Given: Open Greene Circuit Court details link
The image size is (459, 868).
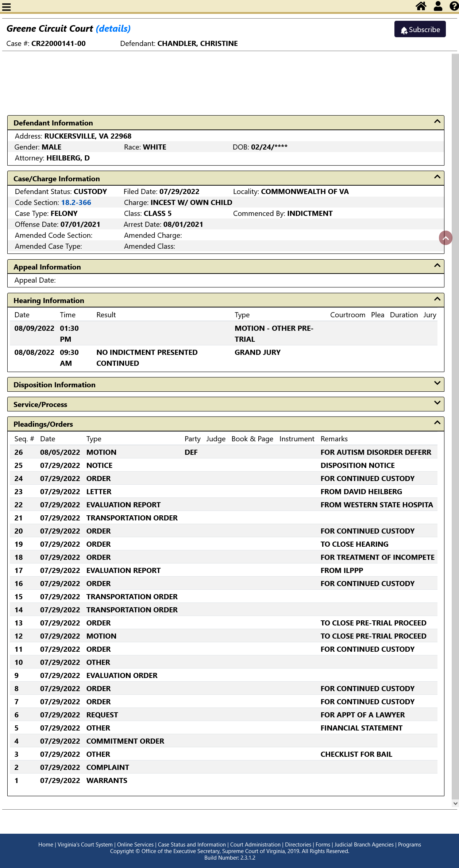Looking at the screenshot, I should tap(113, 28).
